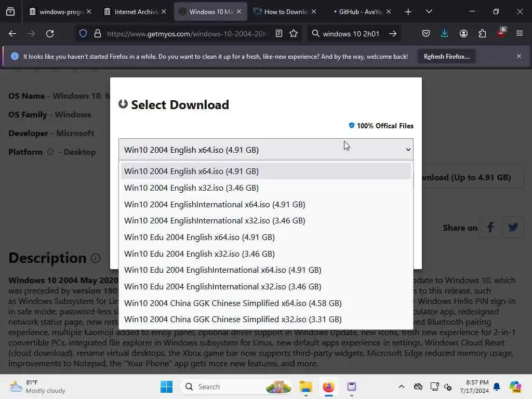Open notifications bell icon
The image size is (532, 399).
[497, 387]
